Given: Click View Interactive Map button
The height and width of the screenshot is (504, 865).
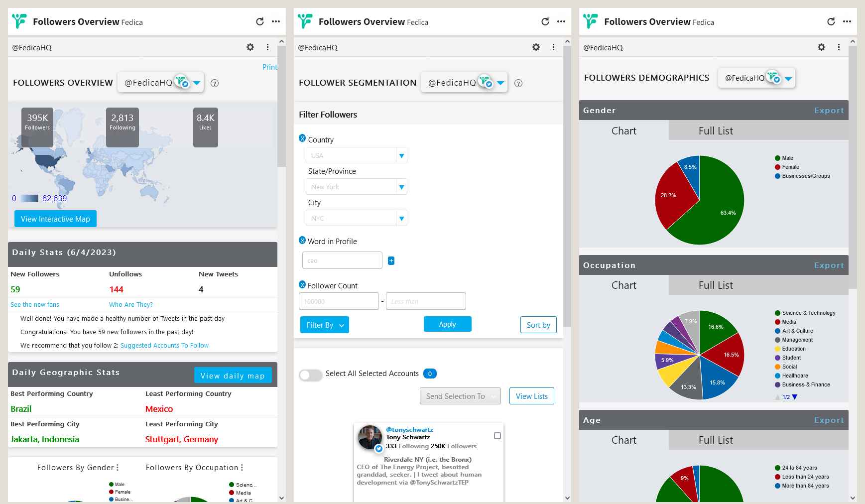Looking at the screenshot, I should coord(55,219).
